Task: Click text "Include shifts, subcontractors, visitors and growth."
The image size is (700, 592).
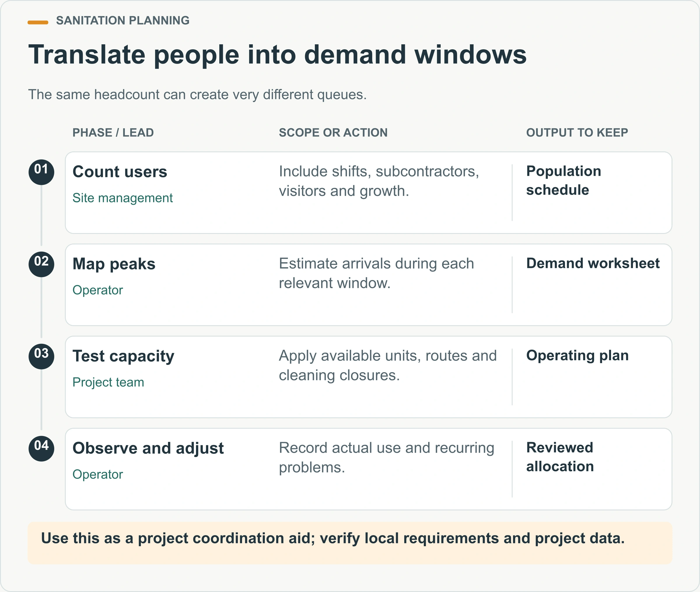Action: click(379, 181)
